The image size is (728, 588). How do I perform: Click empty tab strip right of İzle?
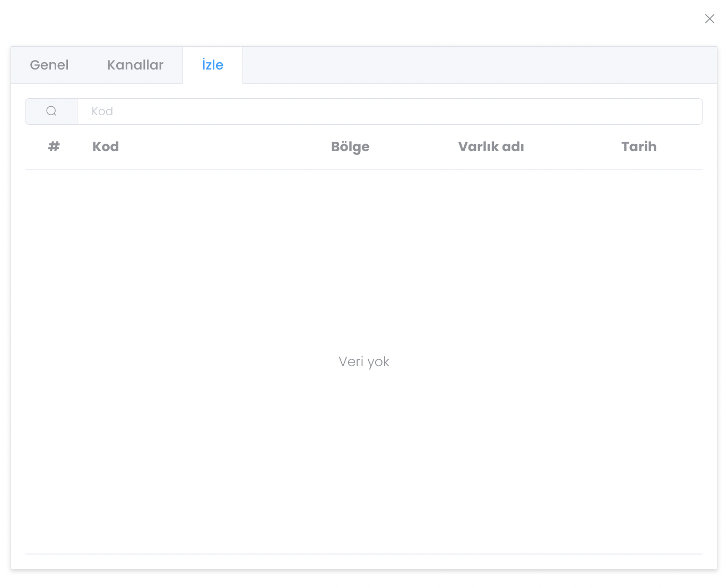tap(478, 65)
